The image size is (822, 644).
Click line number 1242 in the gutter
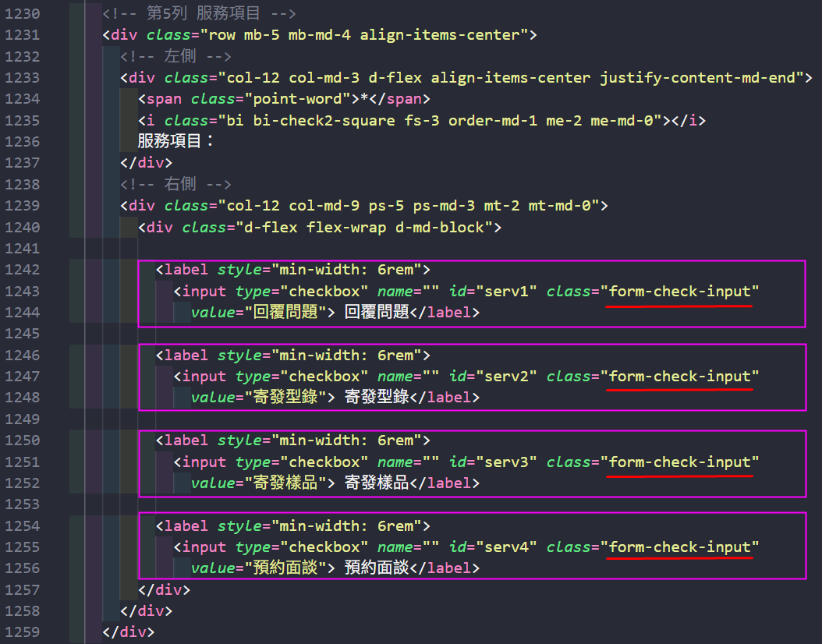tap(22, 270)
